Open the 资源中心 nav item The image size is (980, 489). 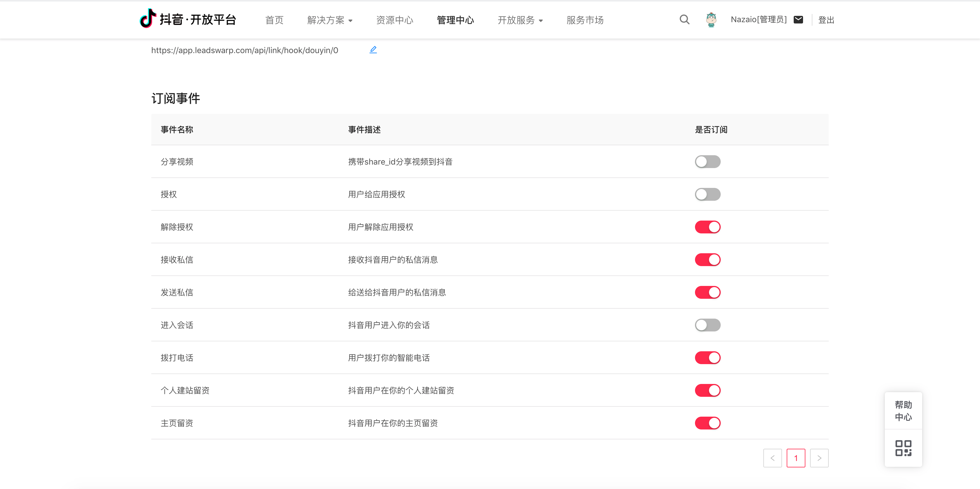[394, 20]
